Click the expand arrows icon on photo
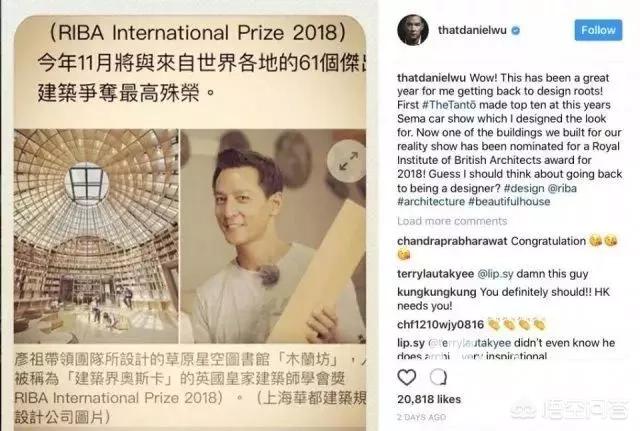 point(348,161)
